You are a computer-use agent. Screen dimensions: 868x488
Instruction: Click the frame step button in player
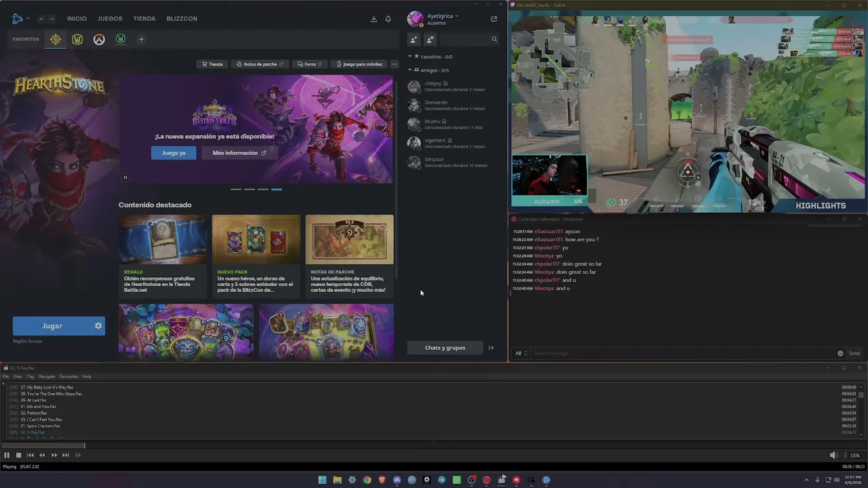point(77,455)
